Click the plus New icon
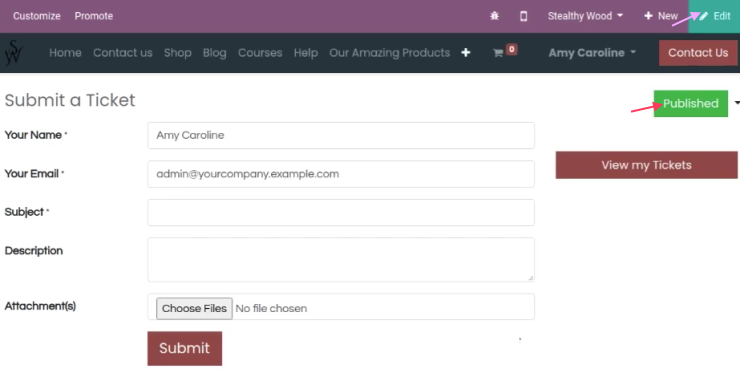Viewport: 740px width, 377px height. tap(648, 16)
